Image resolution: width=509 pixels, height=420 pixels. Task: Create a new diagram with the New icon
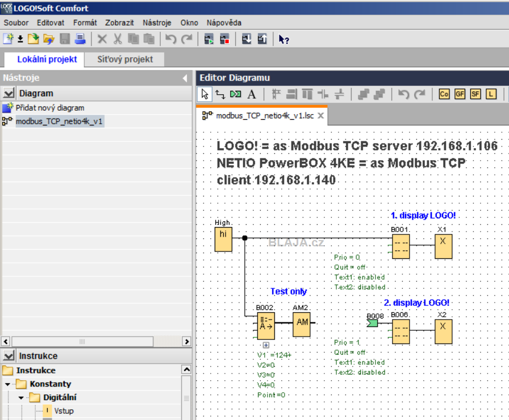(9, 39)
